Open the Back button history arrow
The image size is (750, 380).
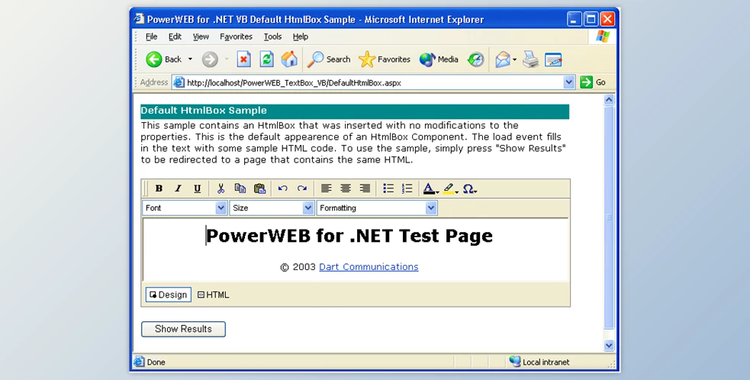coord(190,59)
